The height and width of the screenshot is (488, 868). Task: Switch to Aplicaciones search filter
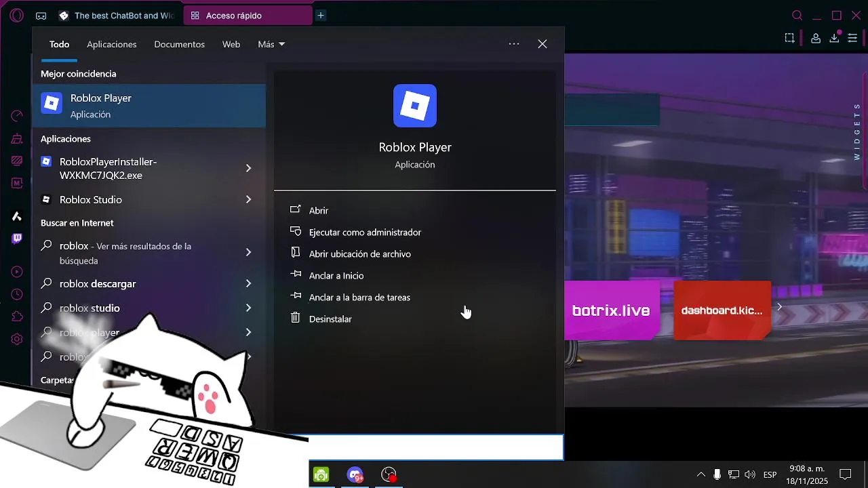(x=111, y=44)
